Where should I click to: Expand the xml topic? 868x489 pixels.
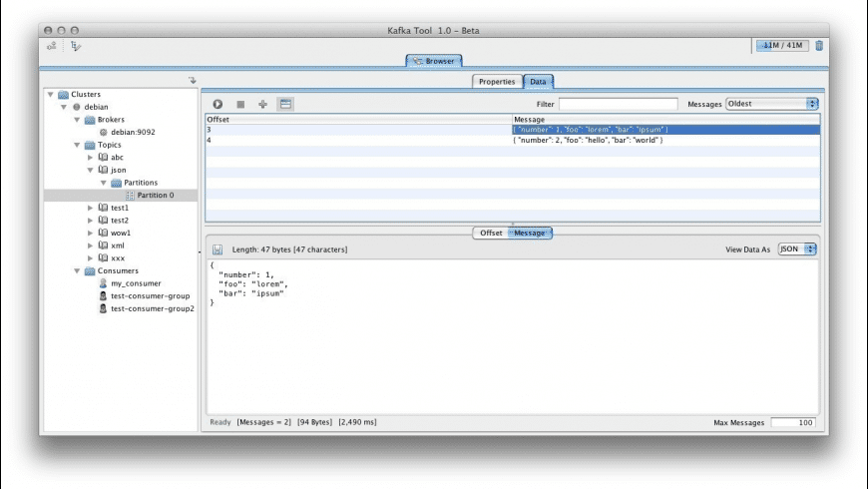(90, 245)
